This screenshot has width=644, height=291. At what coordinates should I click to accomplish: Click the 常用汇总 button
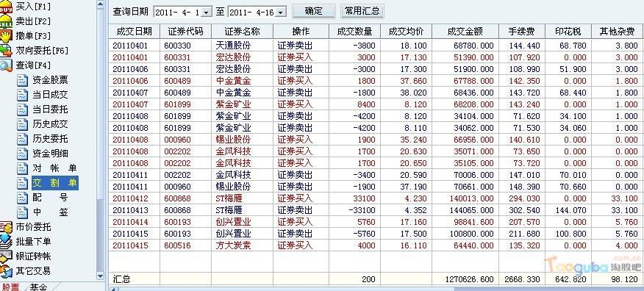(x=362, y=12)
